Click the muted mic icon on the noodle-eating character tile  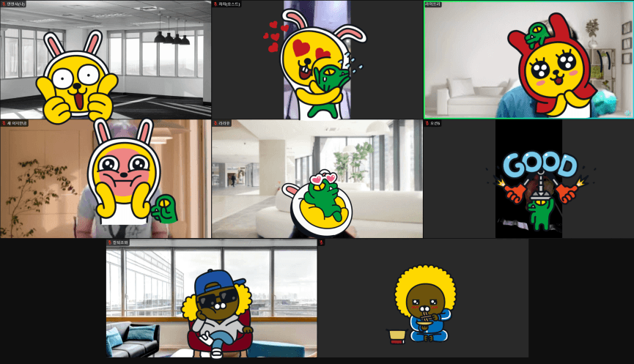coord(322,242)
